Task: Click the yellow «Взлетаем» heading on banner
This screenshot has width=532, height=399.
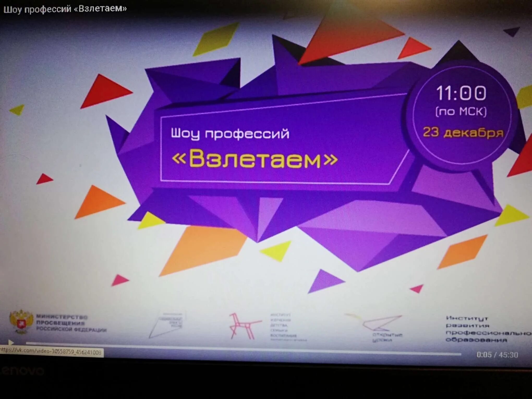Action: (x=255, y=159)
